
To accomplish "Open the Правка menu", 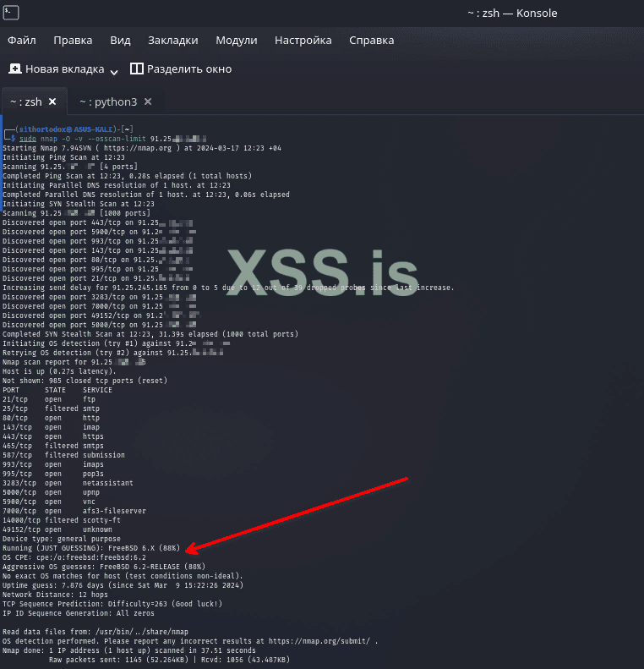I will click(73, 40).
